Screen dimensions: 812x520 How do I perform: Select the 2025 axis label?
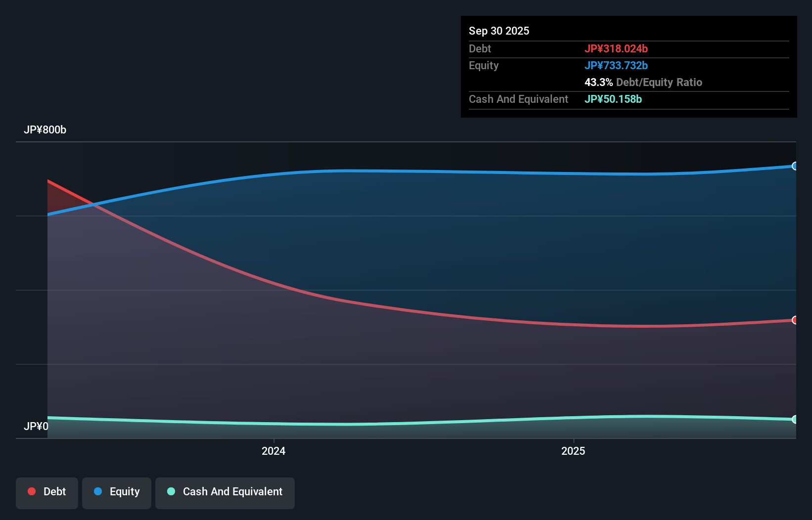coord(573,450)
